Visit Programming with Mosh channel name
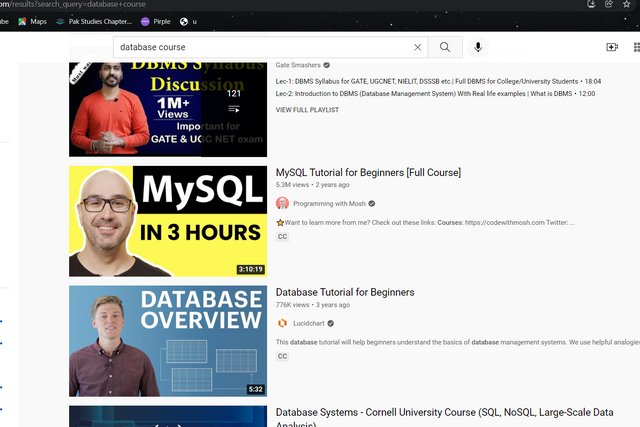 click(x=329, y=203)
